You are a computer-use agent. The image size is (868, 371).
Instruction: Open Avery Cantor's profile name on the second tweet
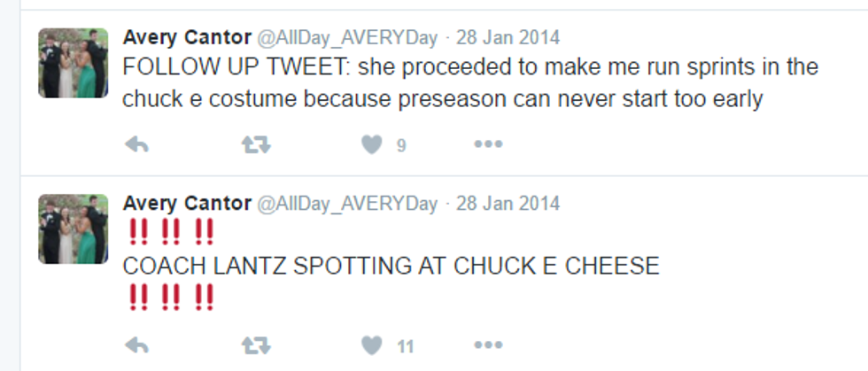(x=187, y=204)
